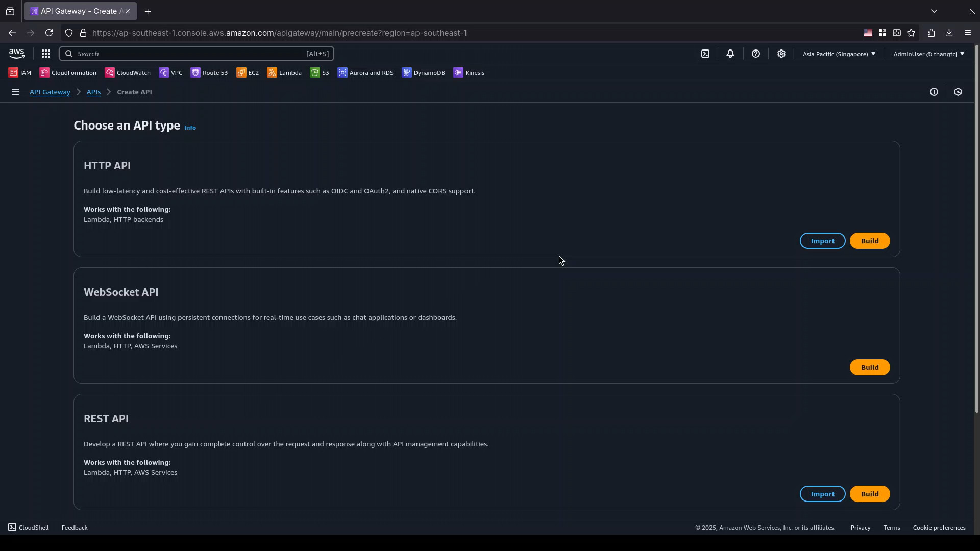Focus the AWS console Search box

[197, 54]
